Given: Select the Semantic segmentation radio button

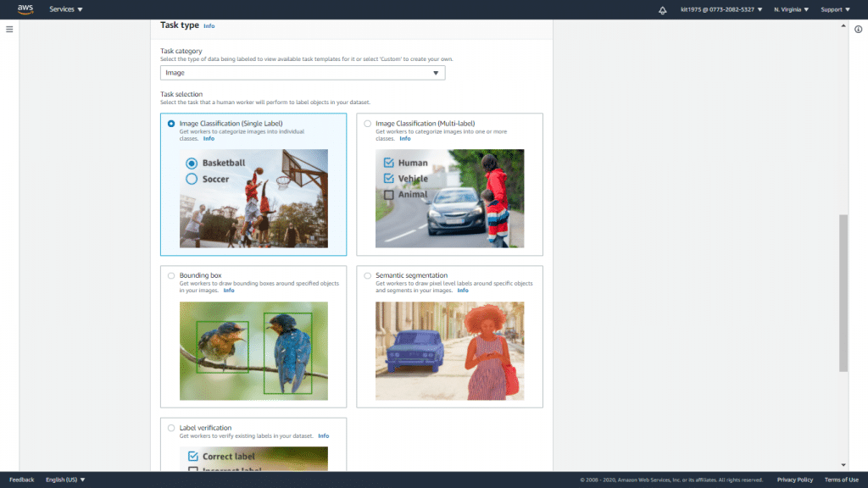Looking at the screenshot, I should [x=368, y=275].
